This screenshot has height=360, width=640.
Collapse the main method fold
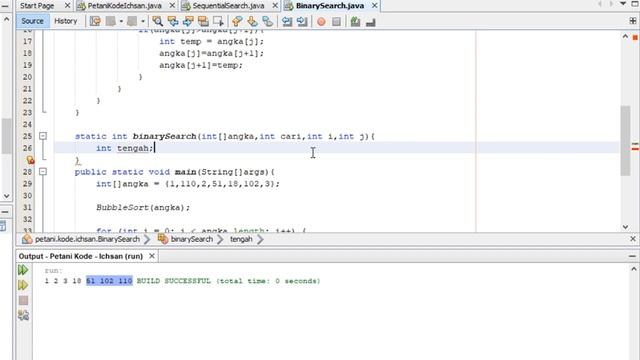click(x=43, y=171)
